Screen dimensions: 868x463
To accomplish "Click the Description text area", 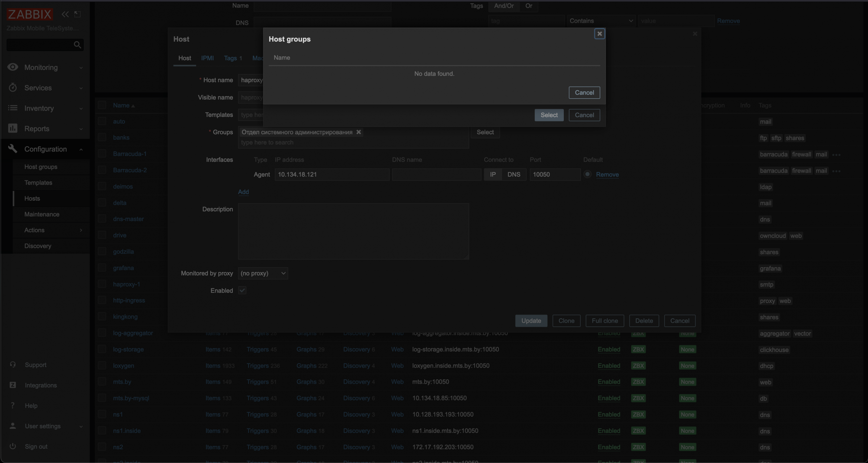I will click(x=353, y=231).
